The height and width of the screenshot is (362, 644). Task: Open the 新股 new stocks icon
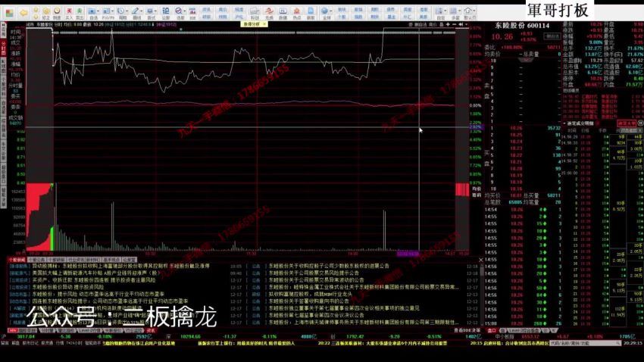(x=311, y=11)
